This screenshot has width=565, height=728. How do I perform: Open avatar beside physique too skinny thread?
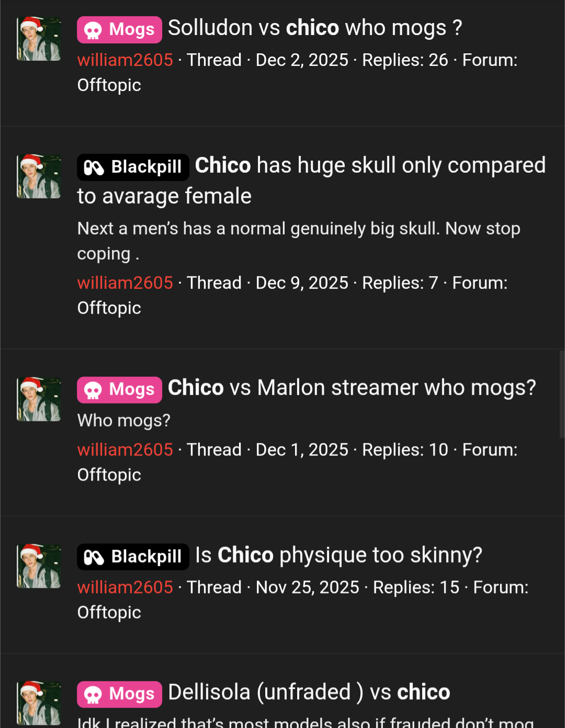(39, 566)
